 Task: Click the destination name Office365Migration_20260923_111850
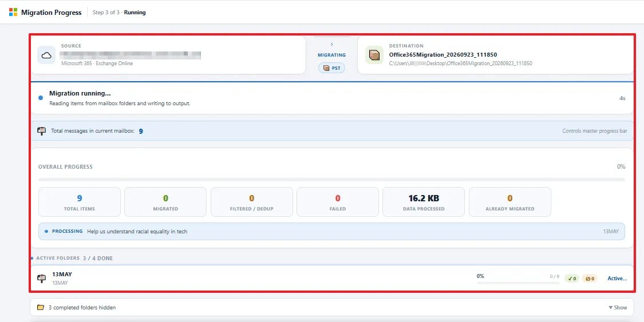443,54
